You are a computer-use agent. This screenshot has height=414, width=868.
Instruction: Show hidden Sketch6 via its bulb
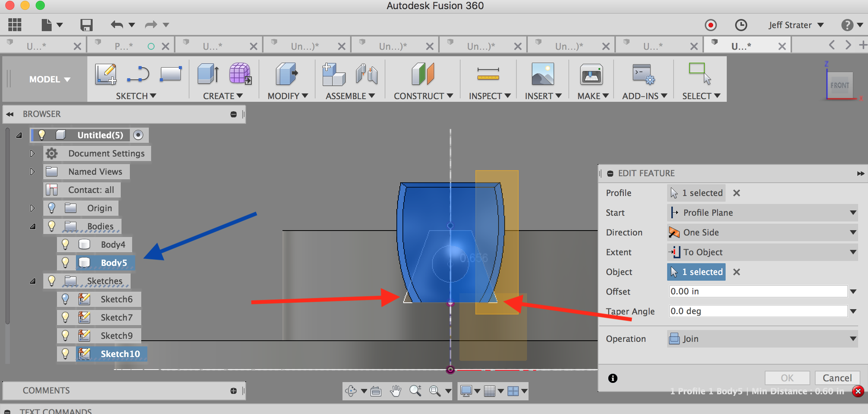click(65, 299)
